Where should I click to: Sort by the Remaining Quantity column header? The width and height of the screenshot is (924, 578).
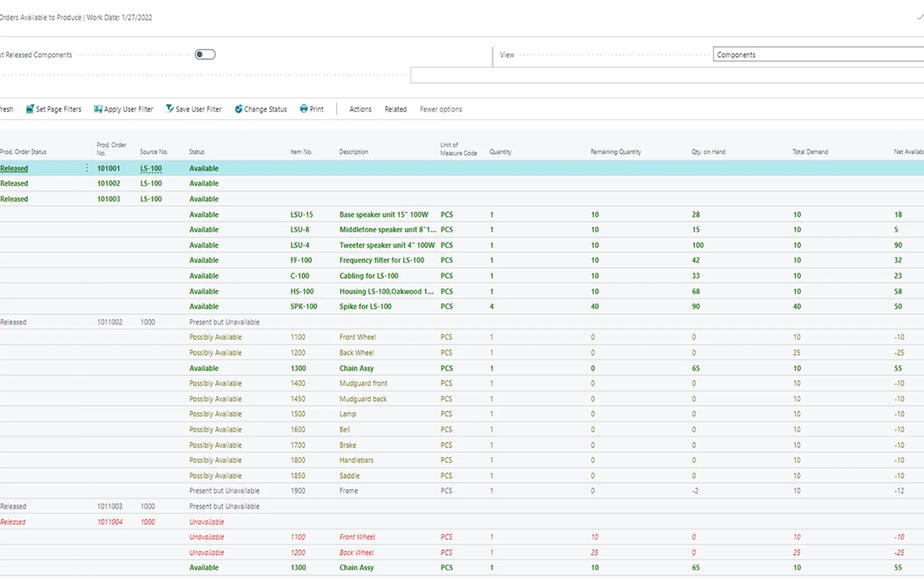[616, 152]
